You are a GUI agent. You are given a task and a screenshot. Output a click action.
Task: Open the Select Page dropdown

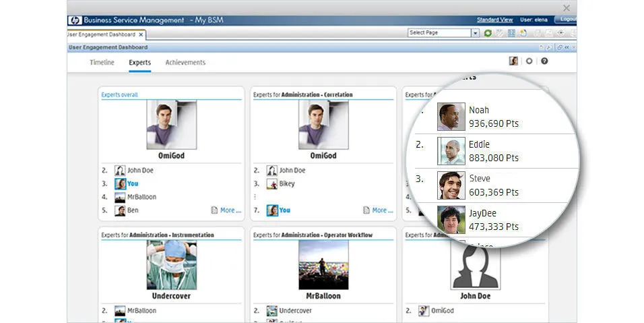click(439, 33)
